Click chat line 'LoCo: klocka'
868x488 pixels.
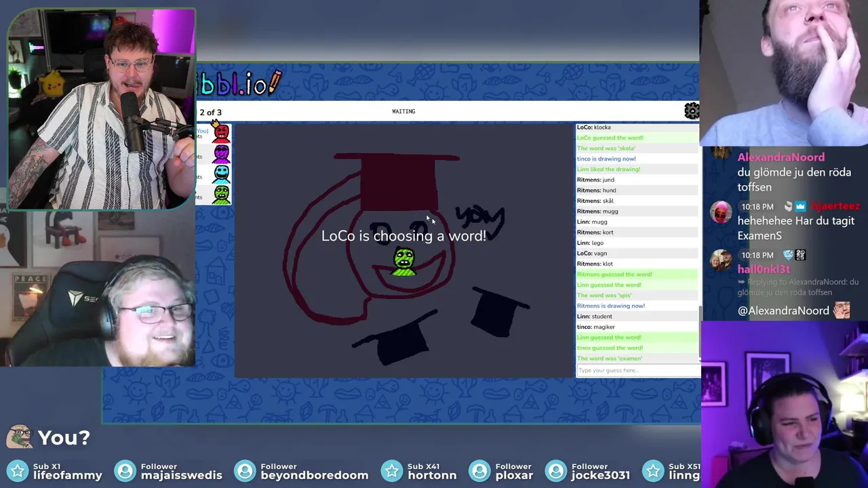(637, 127)
